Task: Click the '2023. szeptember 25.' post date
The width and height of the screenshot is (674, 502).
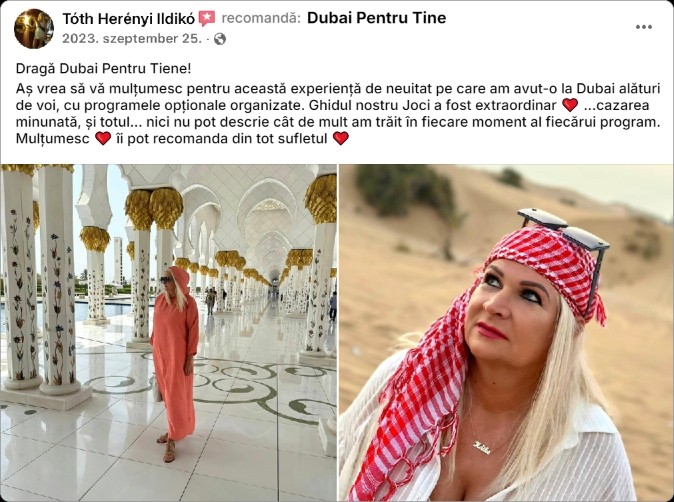Action: pos(132,39)
